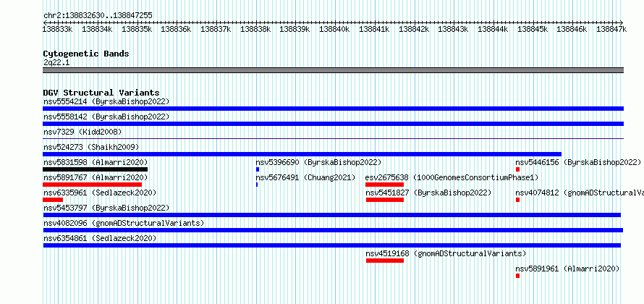Open nsv5451827 (ByrskaBishop2022) label
Viewport: 644px width, 304px height.
429,193
